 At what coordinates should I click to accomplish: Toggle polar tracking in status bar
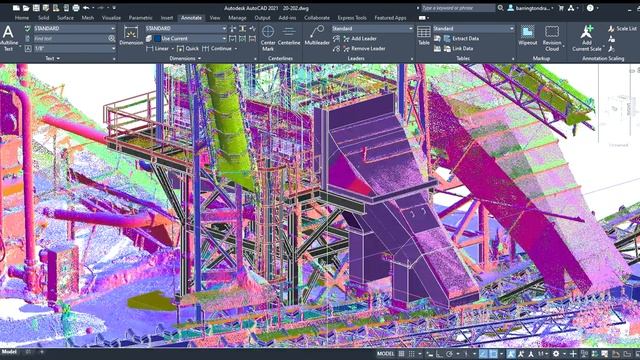[x=449, y=354]
